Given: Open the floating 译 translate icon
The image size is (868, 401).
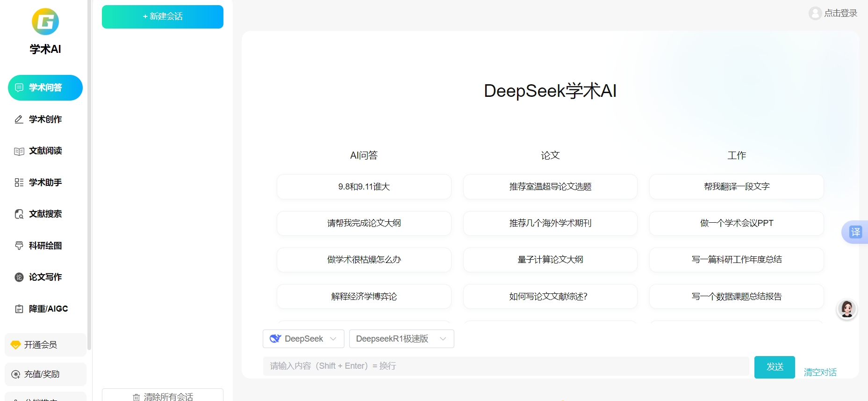Looking at the screenshot, I should pos(855,232).
